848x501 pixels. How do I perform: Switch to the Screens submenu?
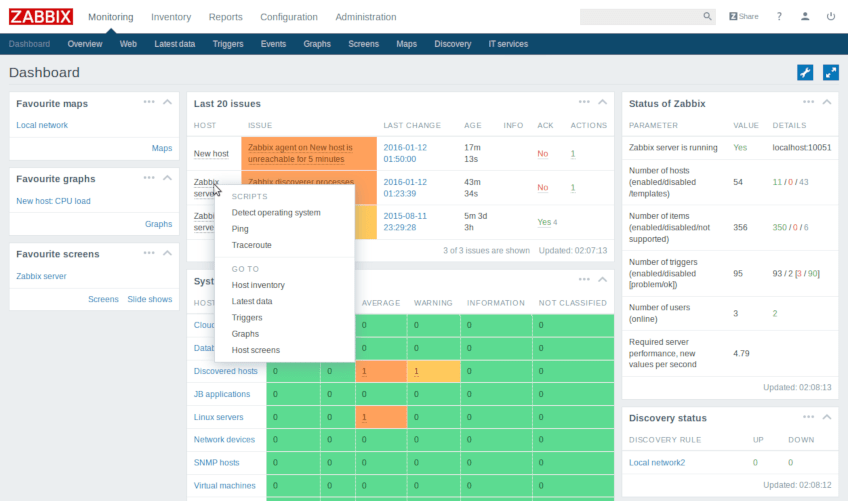363,44
